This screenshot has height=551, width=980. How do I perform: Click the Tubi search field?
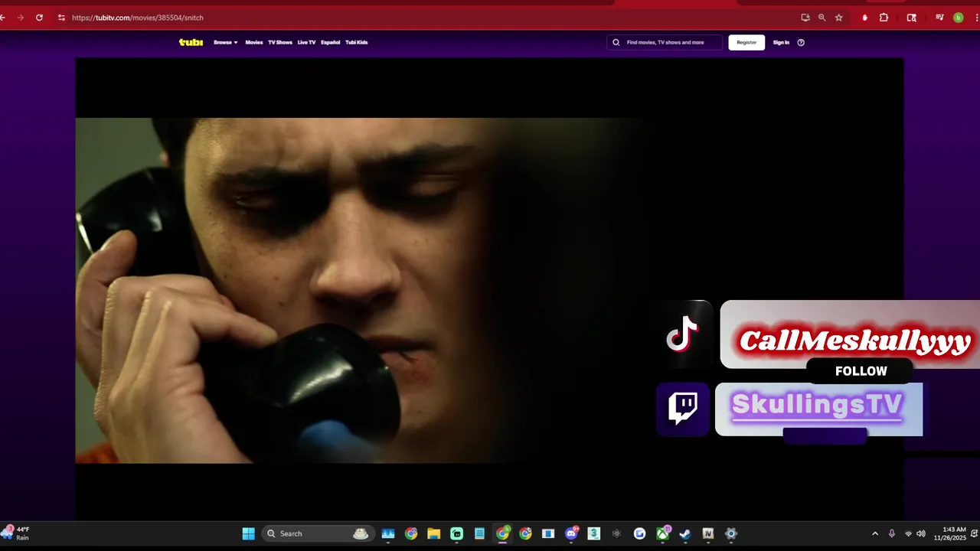pyautogui.click(x=665, y=42)
